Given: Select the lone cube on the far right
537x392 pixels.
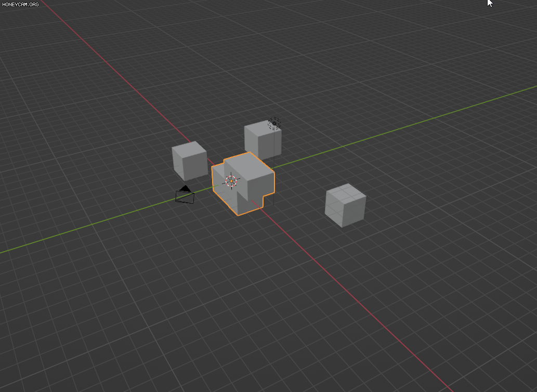Looking at the screenshot, I should (345, 205).
